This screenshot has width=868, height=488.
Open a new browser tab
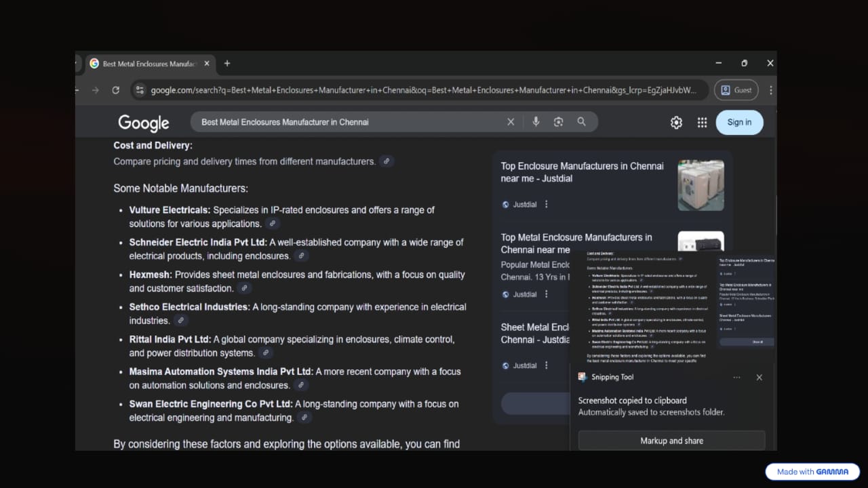pos(227,64)
